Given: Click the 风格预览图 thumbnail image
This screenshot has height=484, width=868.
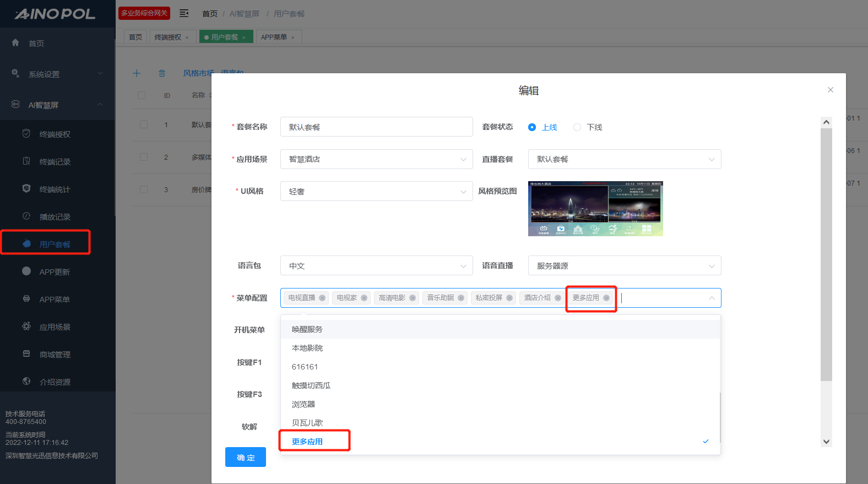Looking at the screenshot, I should coord(595,209).
